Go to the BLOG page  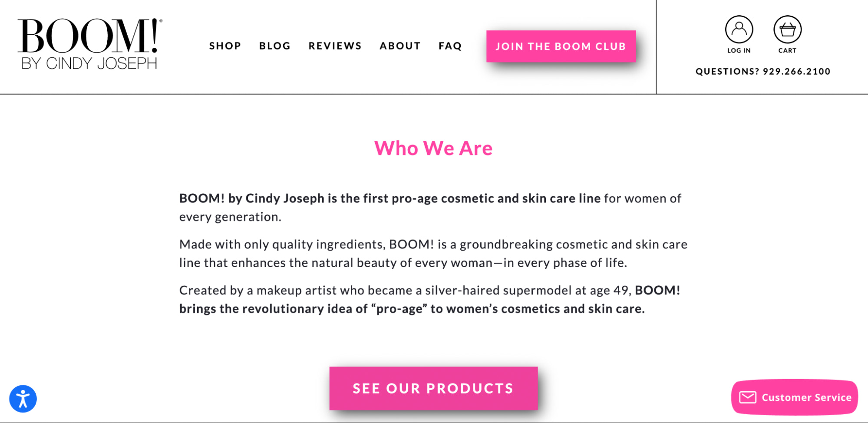[x=275, y=46]
